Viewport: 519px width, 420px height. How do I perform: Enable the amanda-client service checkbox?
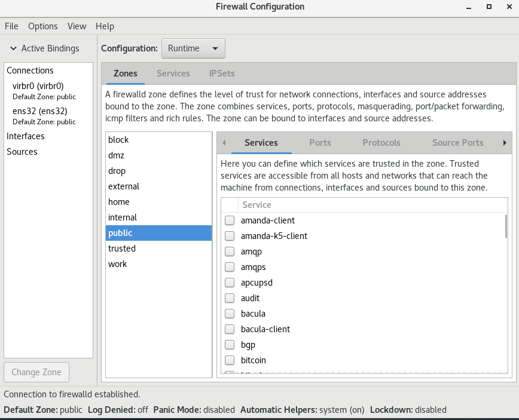pos(230,220)
